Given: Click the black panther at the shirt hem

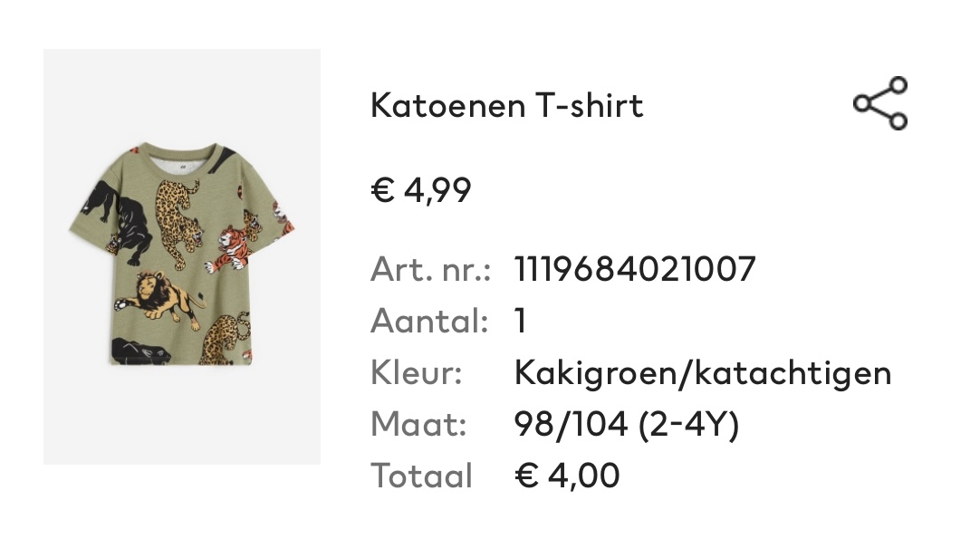Looking at the screenshot, I should pos(140,351).
